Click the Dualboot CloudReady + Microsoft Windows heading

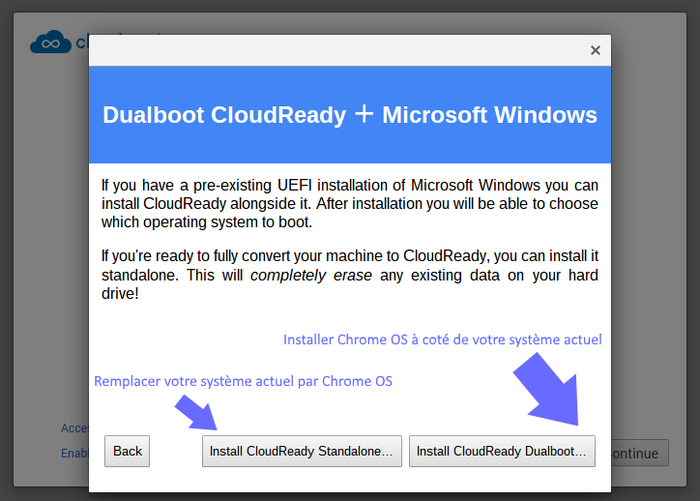pos(350,115)
